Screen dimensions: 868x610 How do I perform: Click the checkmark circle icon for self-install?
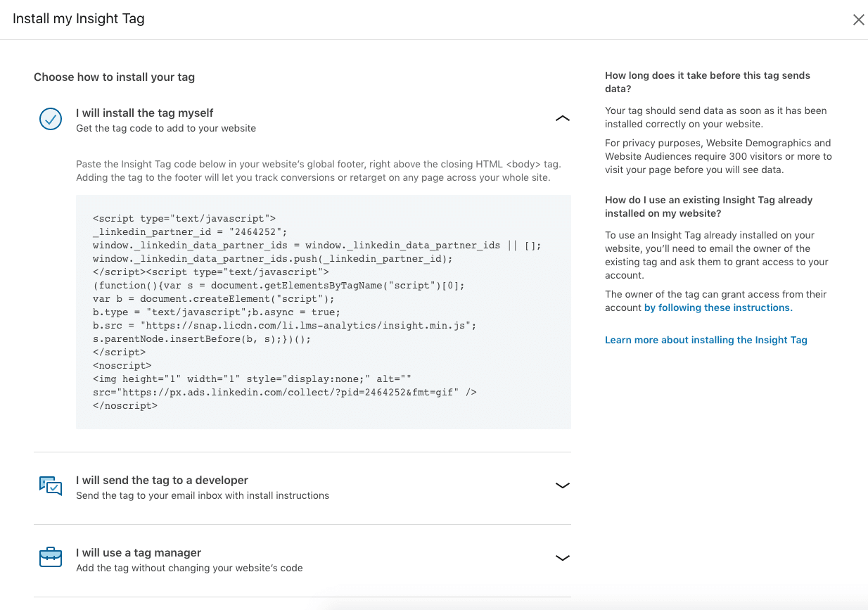click(51, 120)
